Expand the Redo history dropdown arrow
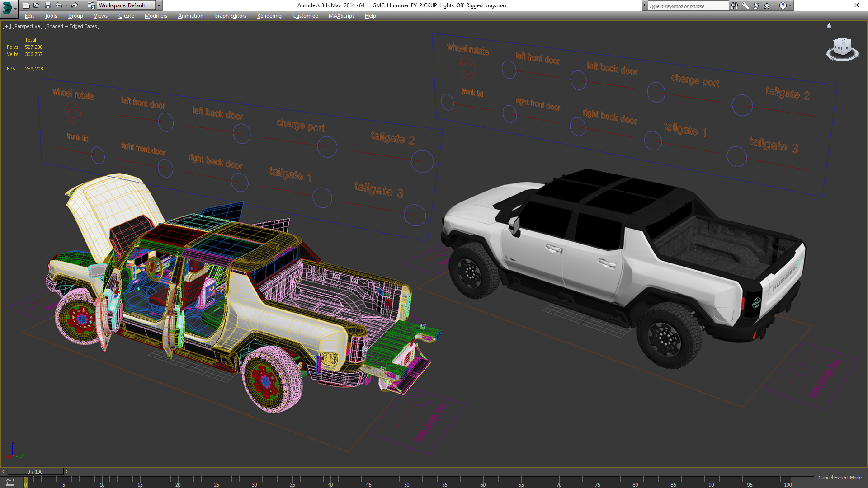This screenshot has height=488, width=868. point(82,5)
